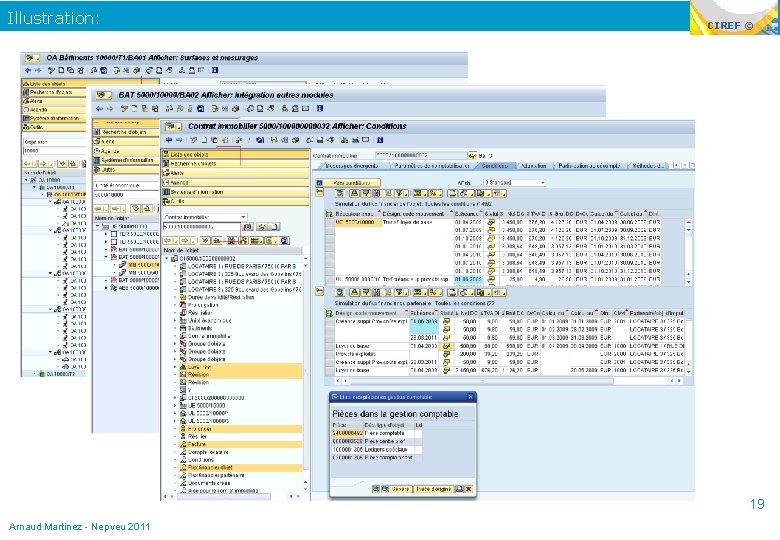Viewport: 780px width, 540px height.
Task: Click the Détails button in accounting dialog
Action: click(400, 489)
